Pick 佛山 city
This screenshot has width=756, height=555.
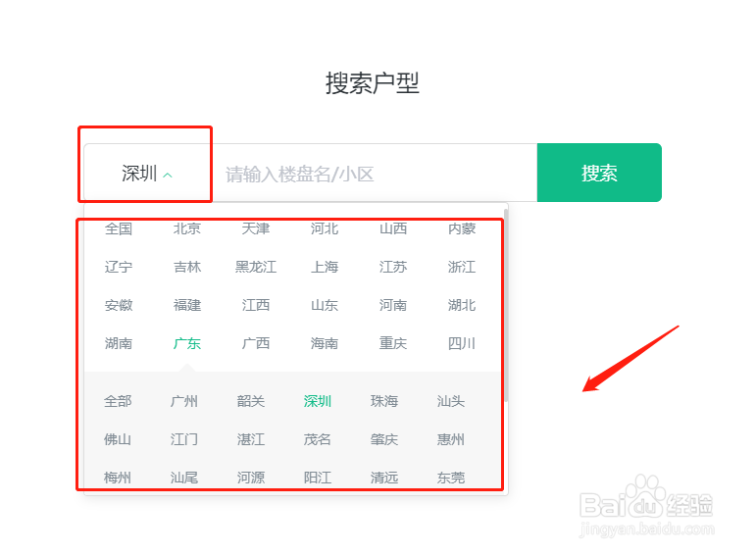point(118,439)
